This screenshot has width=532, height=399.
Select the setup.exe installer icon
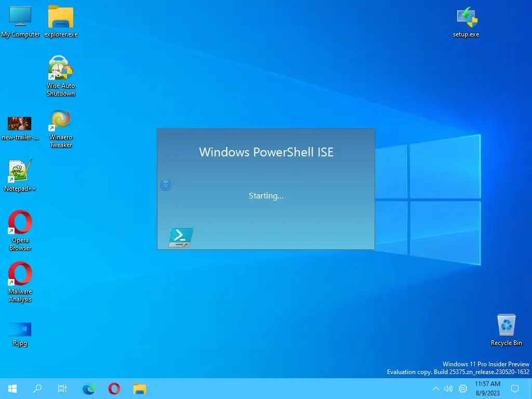click(x=466, y=22)
